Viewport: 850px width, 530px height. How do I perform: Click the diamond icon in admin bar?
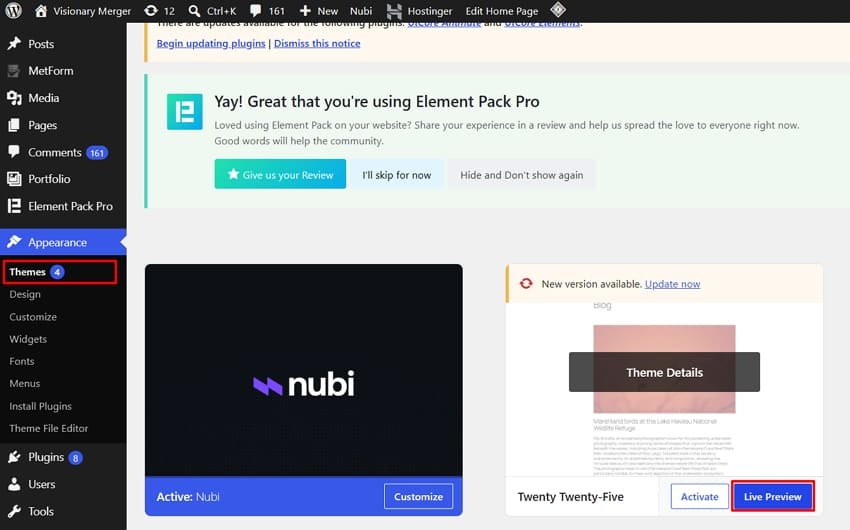(x=558, y=10)
